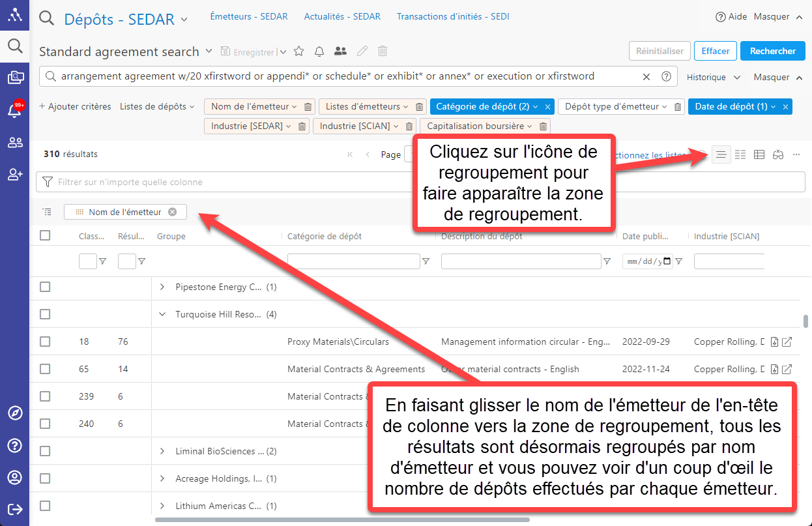Clear the Date de dépôt filter
Image resolution: width=812 pixels, height=526 pixels.
click(x=785, y=107)
